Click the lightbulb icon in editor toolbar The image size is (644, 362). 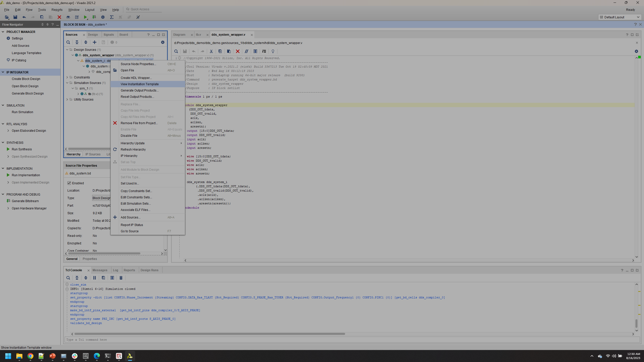pos(273,51)
